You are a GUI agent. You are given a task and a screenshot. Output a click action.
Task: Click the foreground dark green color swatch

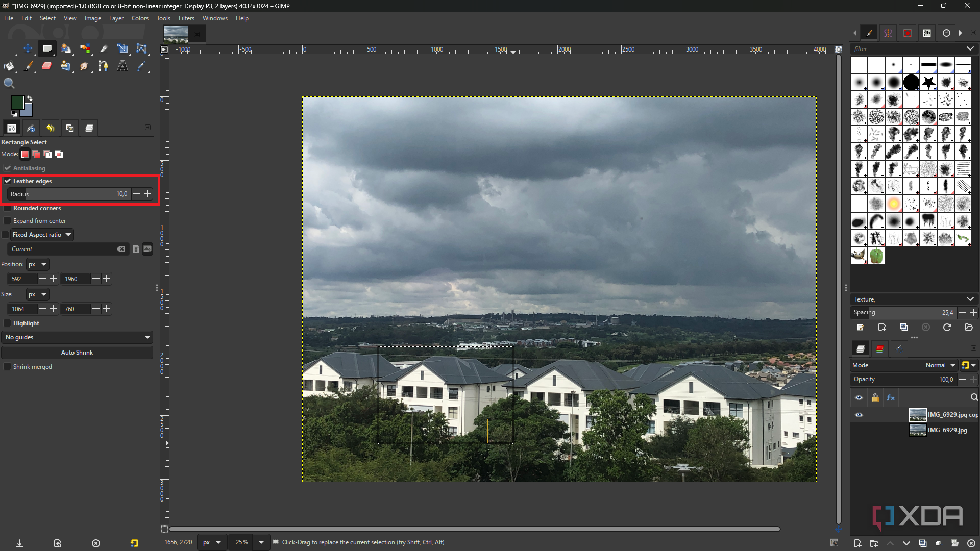[x=17, y=102]
